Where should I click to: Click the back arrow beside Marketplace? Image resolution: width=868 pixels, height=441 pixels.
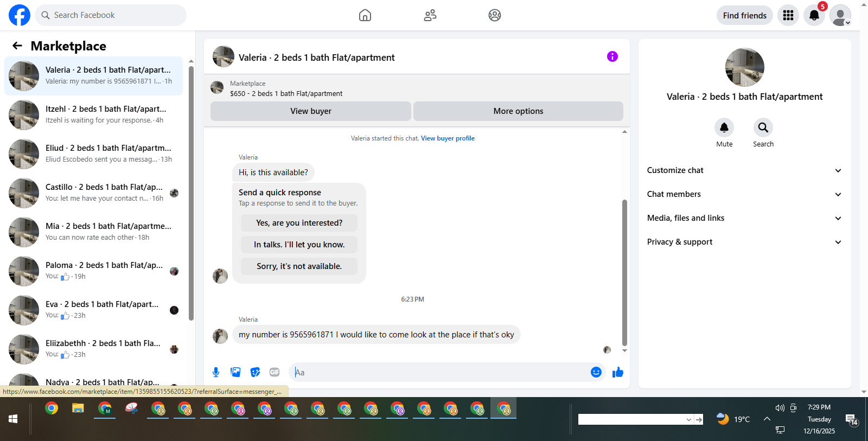coord(17,46)
